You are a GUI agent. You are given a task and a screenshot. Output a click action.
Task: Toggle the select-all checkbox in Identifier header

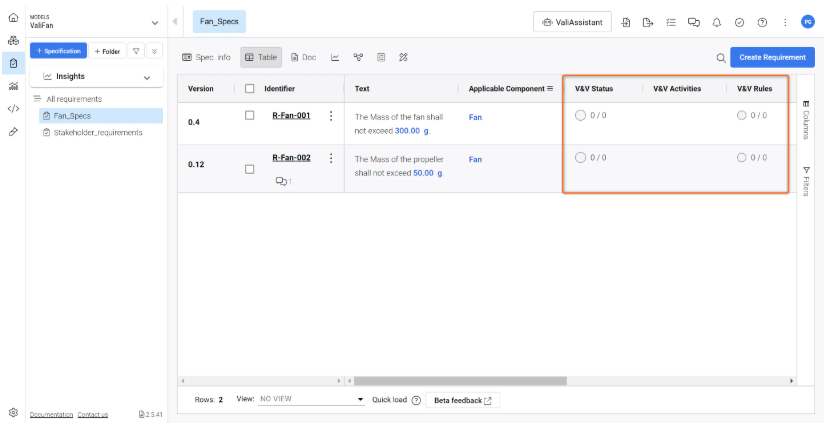point(250,89)
